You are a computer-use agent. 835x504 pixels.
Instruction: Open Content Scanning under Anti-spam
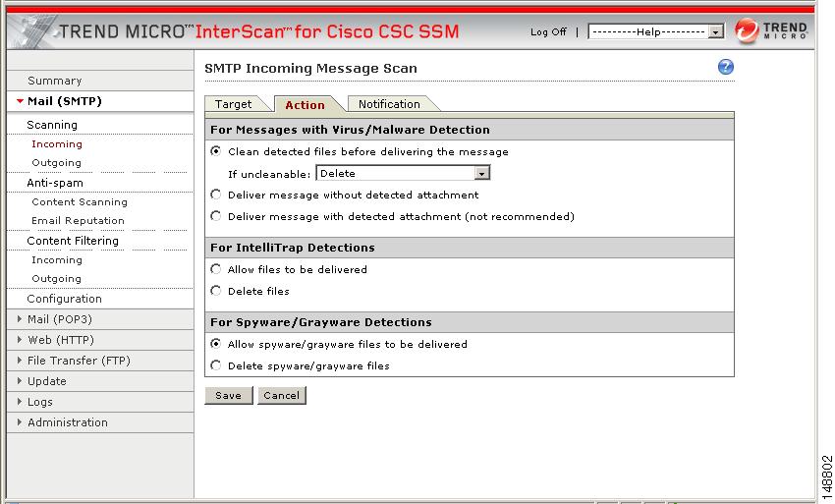coord(80,202)
